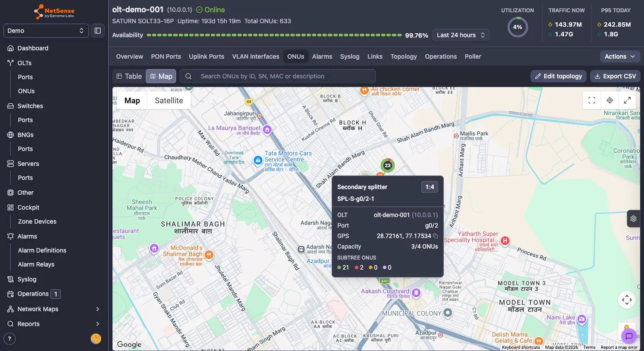644x351 pixels.
Task: Open map camera pan controls
Action: click(627, 300)
